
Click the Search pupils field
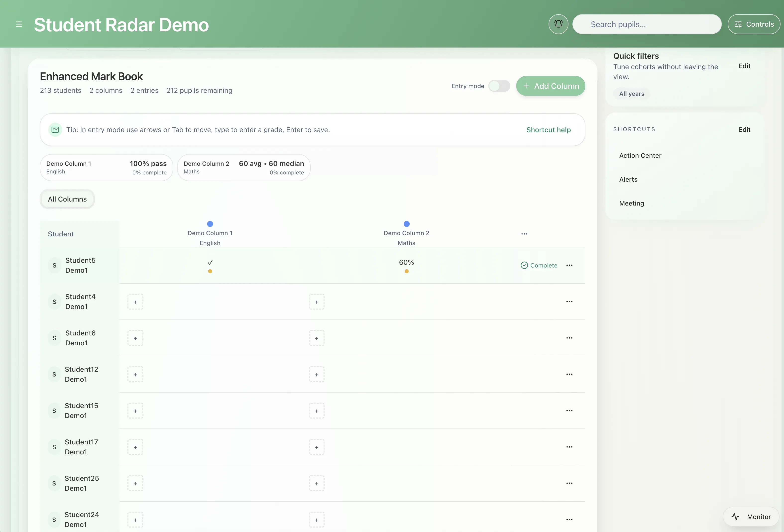[x=647, y=24]
